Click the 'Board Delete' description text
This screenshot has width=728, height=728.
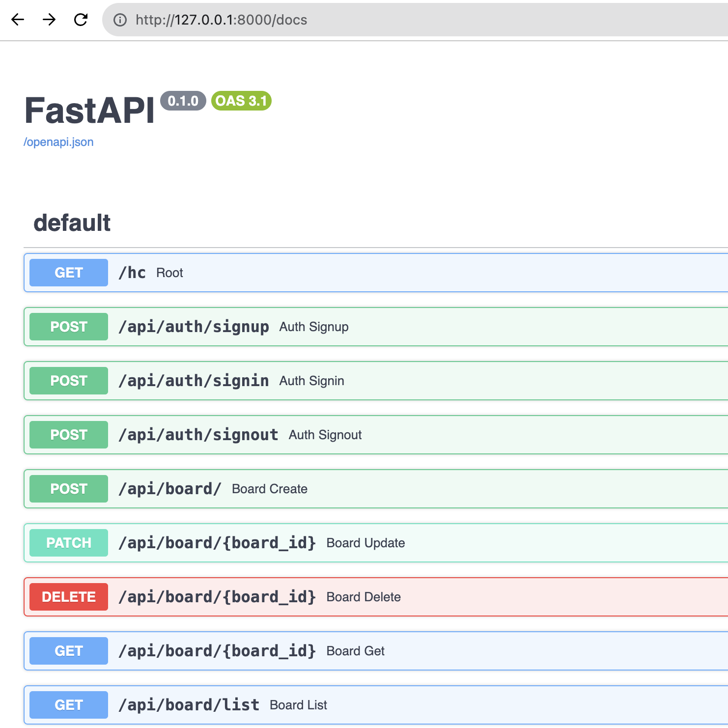click(364, 597)
